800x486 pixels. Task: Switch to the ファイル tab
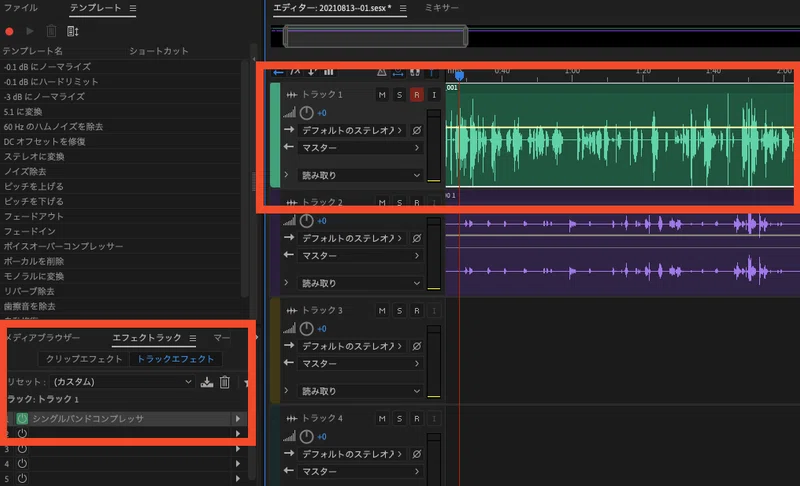coord(20,8)
